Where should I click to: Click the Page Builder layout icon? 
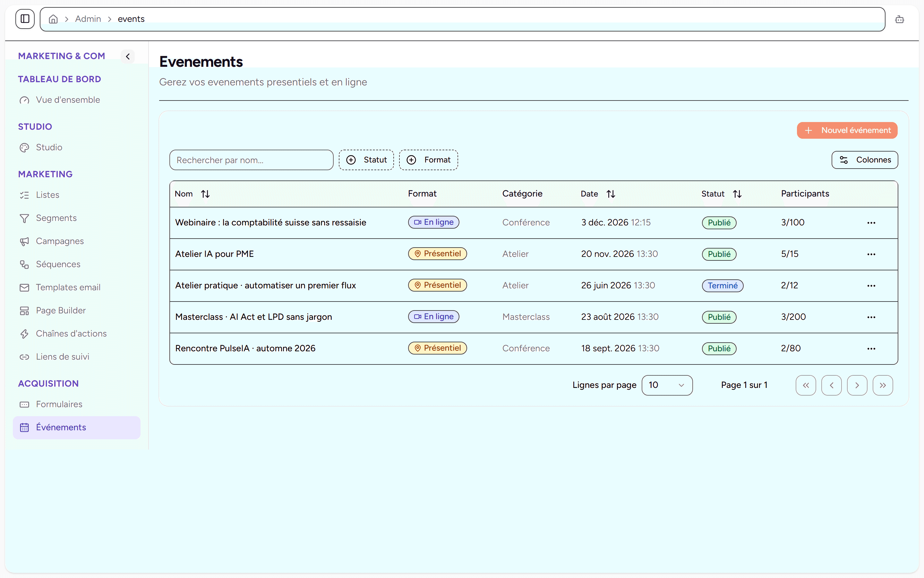(x=24, y=311)
